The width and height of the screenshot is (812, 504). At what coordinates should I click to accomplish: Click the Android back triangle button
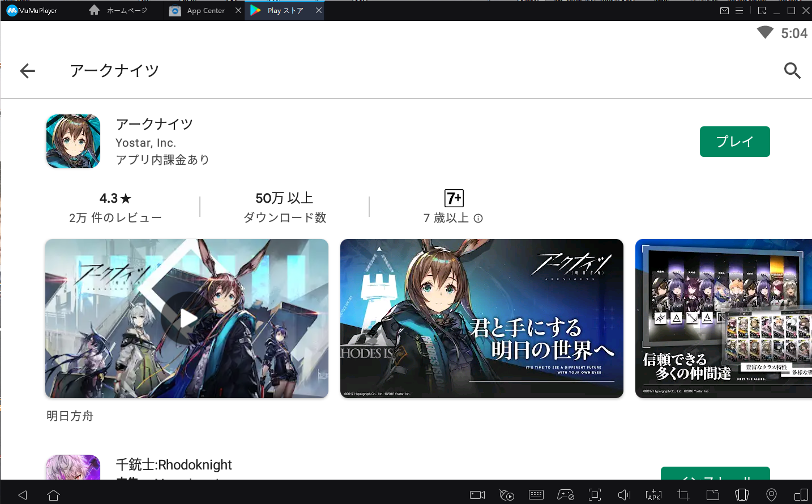click(x=23, y=495)
